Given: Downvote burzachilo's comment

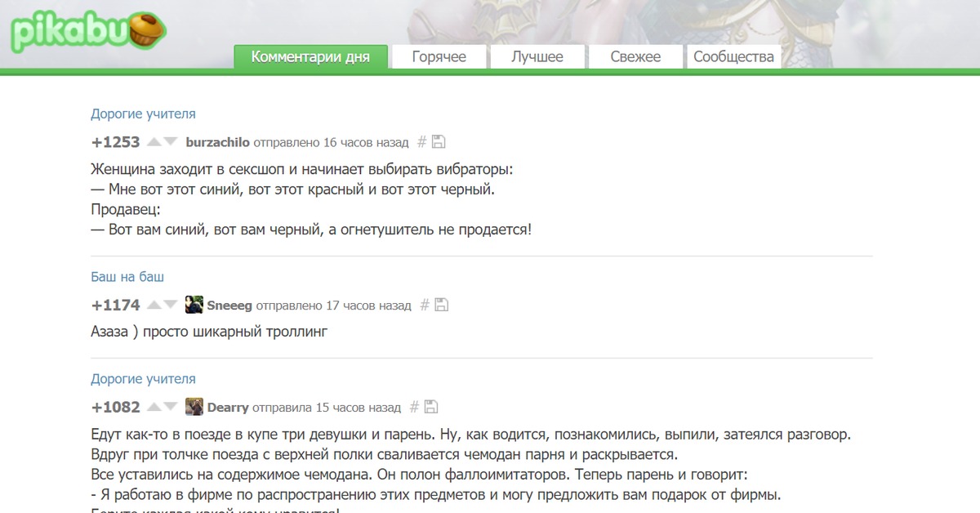Looking at the screenshot, I should pyautogui.click(x=171, y=142).
